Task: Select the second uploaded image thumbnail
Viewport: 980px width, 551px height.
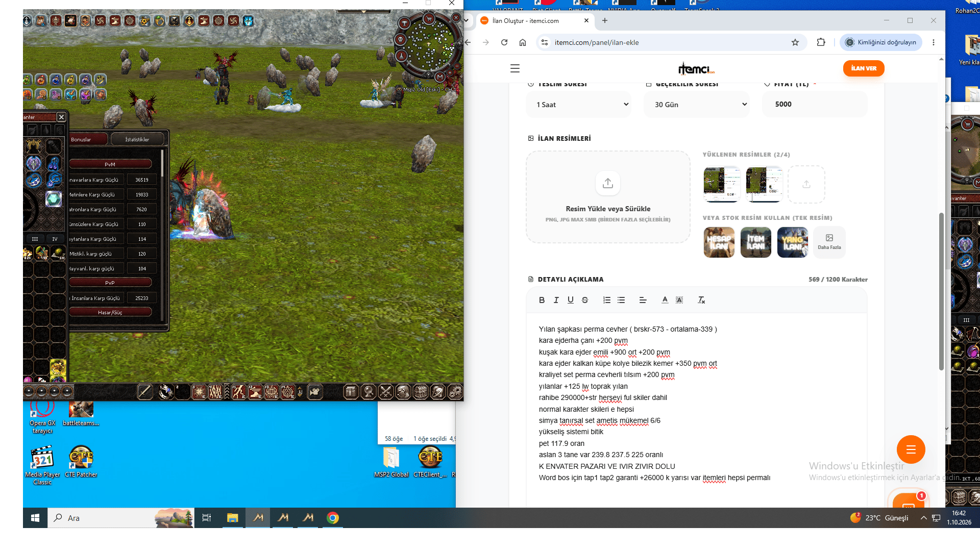Action: tap(764, 184)
